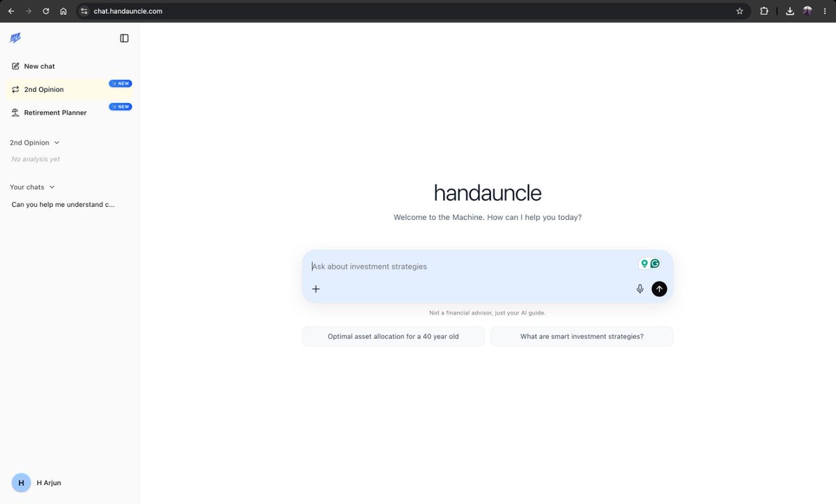Screen dimensions: 836x504
Task: Open the H Arjun profile avatar
Action: [22, 482]
